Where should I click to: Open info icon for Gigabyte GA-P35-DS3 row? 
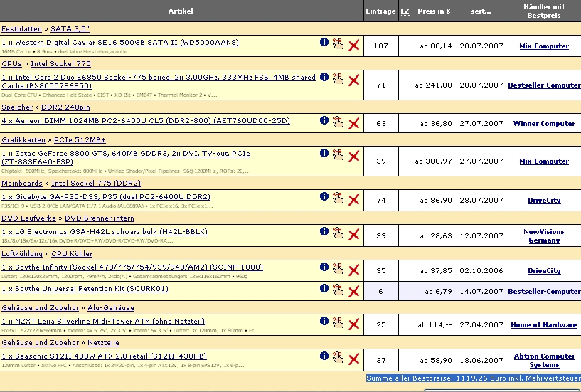tap(324, 196)
